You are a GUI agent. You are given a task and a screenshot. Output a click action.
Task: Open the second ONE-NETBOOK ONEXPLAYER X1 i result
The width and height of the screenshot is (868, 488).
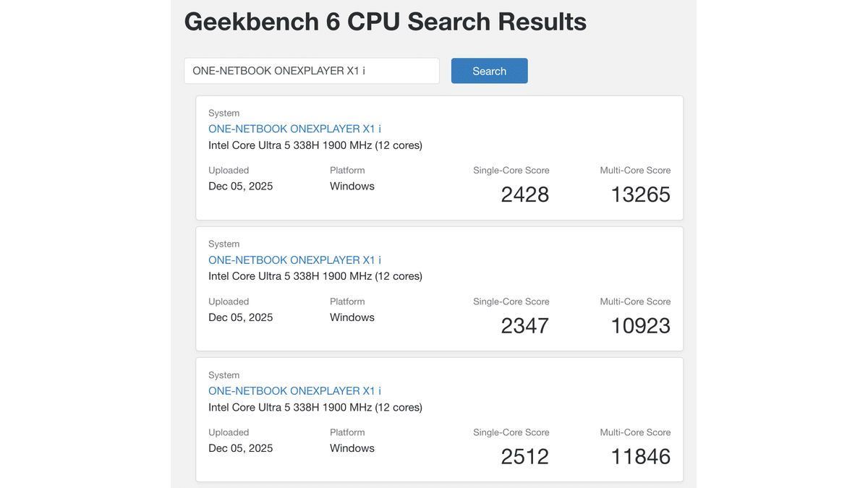(x=294, y=260)
